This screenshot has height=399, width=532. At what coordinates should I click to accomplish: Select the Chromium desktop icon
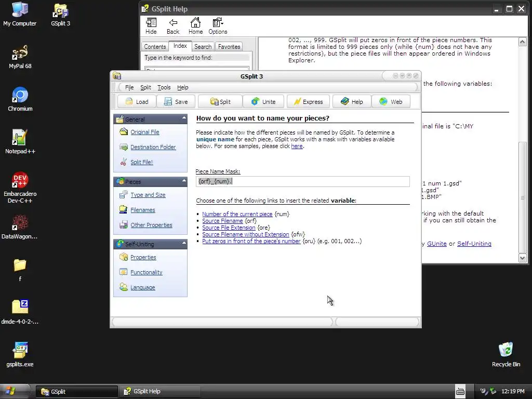tap(20, 99)
